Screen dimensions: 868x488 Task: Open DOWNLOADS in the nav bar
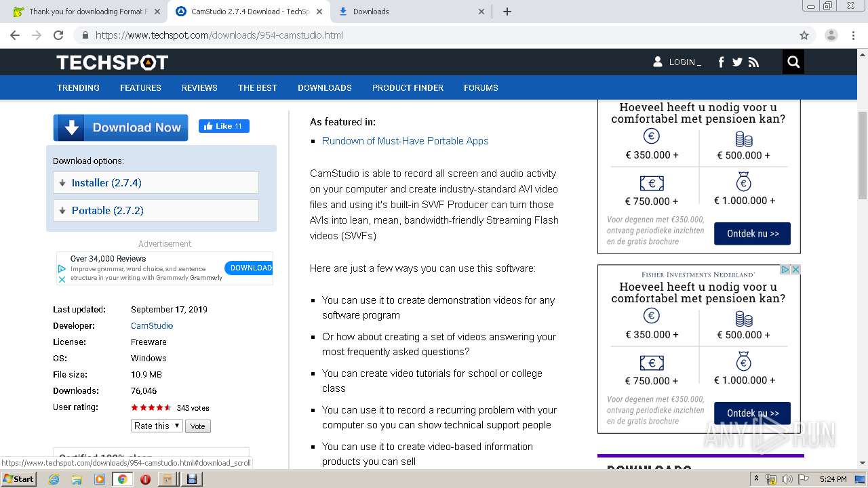point(325,88)
